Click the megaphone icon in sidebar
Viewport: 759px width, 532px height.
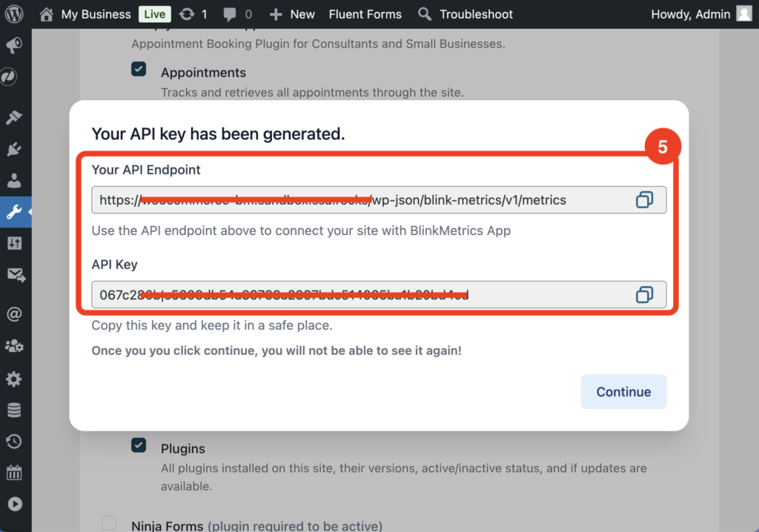[14, 46]
